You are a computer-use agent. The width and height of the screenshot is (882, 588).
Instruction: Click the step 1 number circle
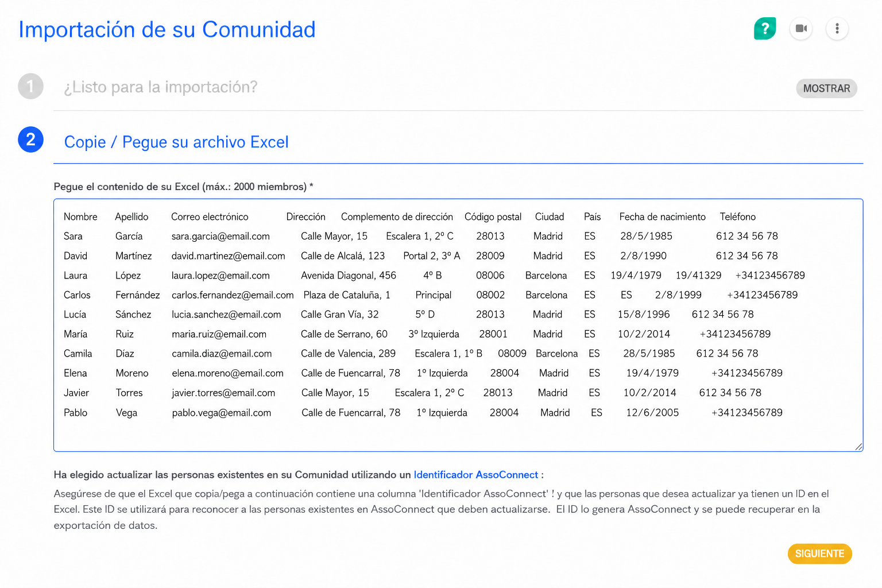coord(30,86)
